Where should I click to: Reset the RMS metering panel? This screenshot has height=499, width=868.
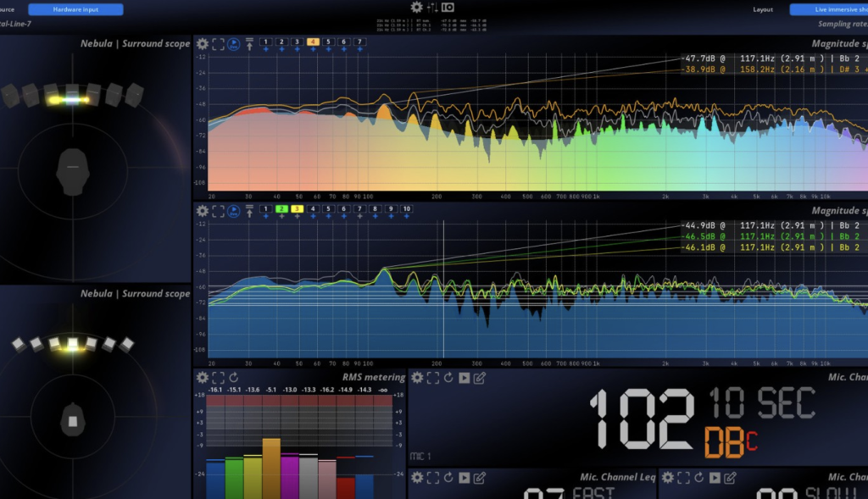[233, 377]
